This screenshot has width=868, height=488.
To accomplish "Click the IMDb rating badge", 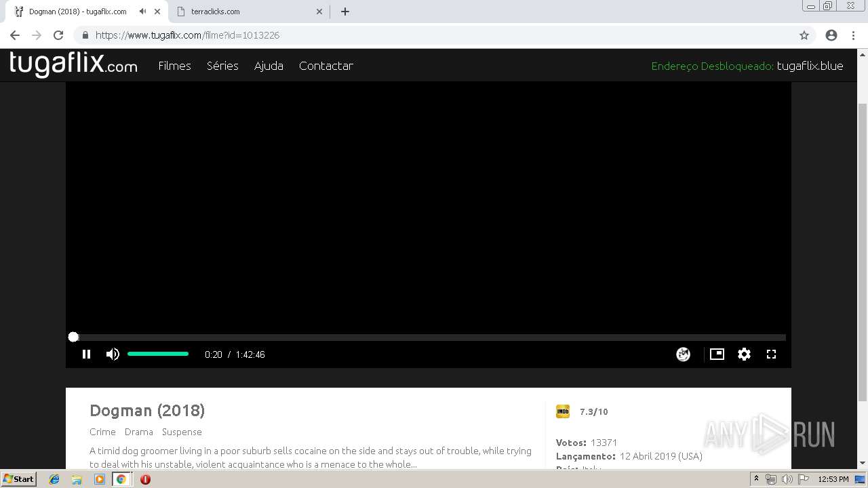I will click(x=563, y=411).
